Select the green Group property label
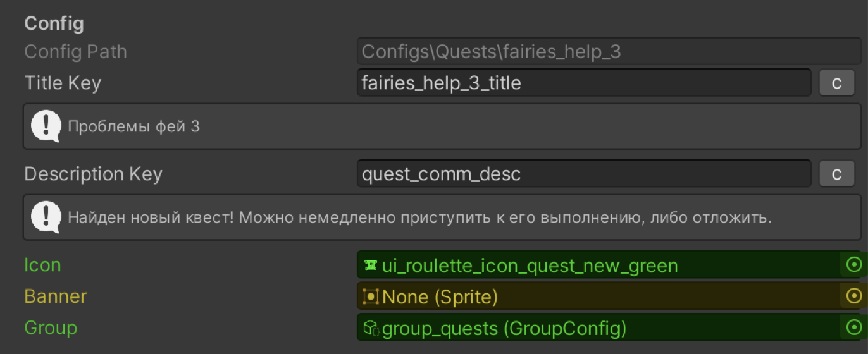868x354 pixels. click(51, 327)
